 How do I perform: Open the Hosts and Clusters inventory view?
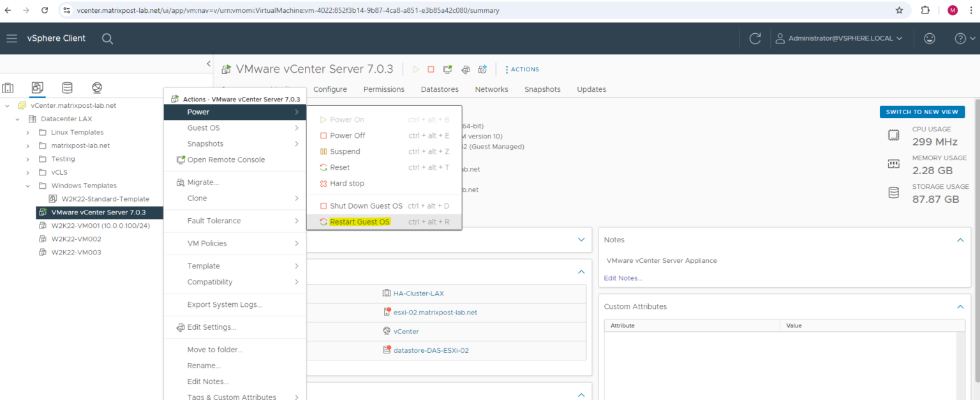[8, 87]
